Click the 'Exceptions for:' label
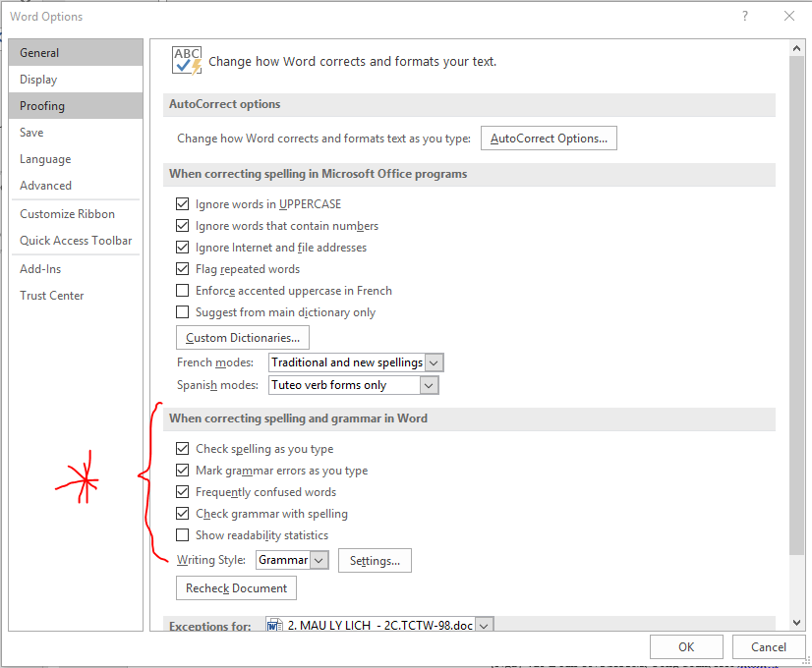The height and width of the screenshot is (668, 812). tap(209, 626)
